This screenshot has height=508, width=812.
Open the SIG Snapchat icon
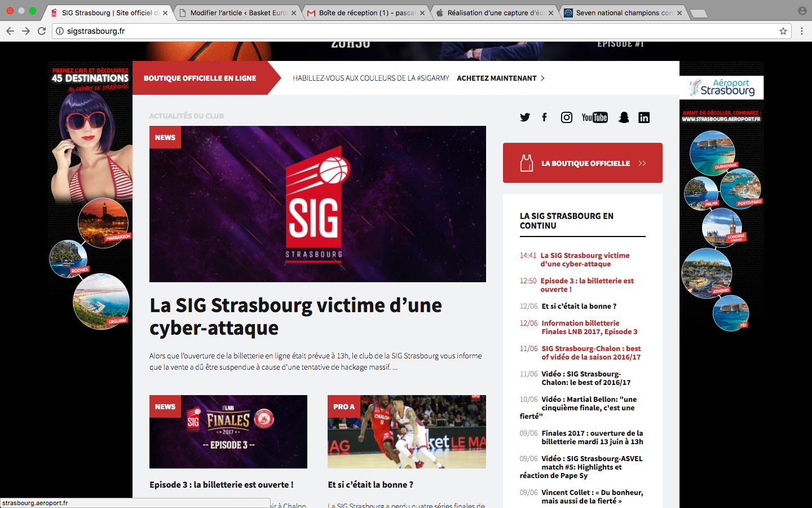coord(624,117)
